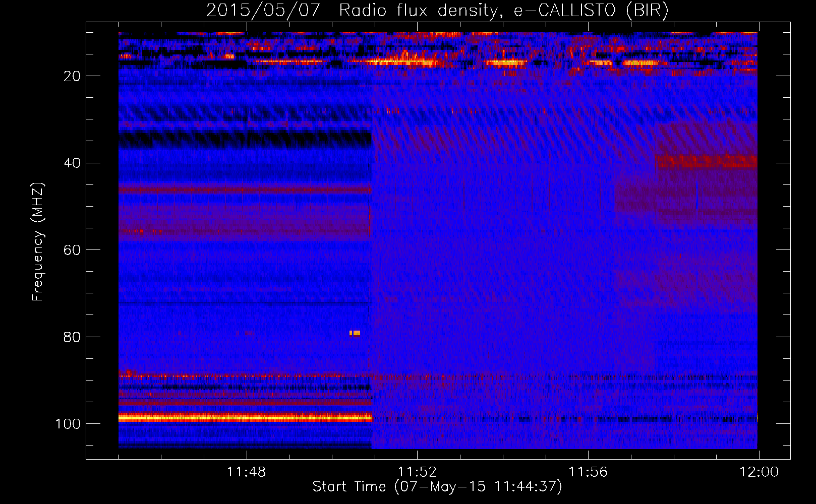Click the '12:00' time tick label
816x504 pixels.
pos(759,472)
